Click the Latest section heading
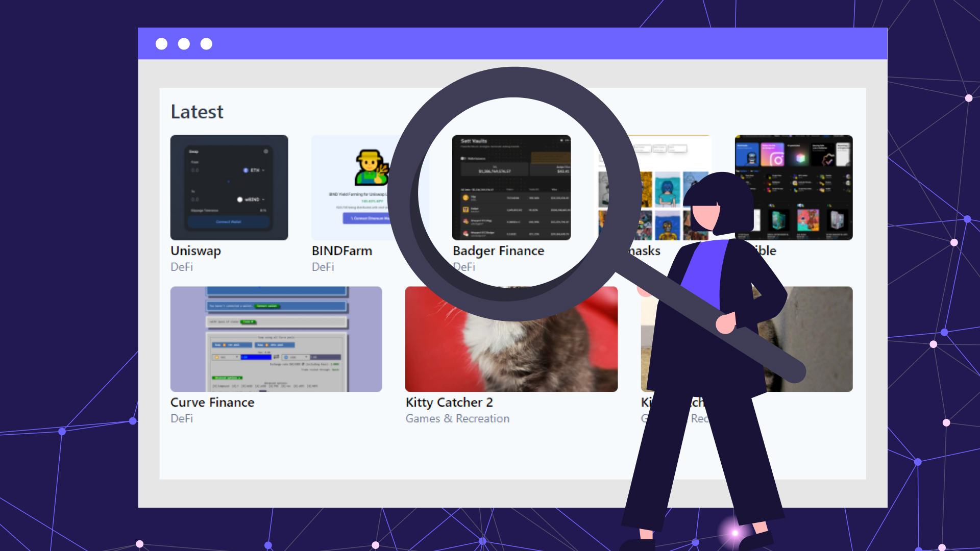 [x=197, y=112]
